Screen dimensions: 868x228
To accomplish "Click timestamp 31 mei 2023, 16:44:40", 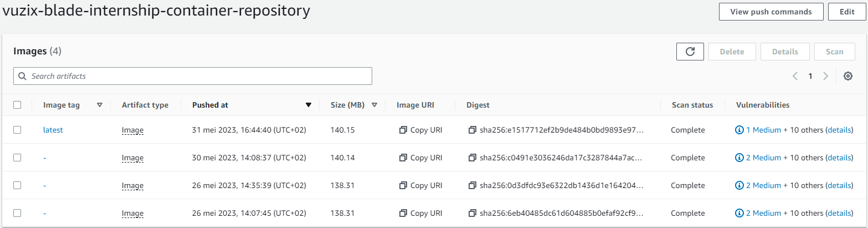I will tap(249, 130).
